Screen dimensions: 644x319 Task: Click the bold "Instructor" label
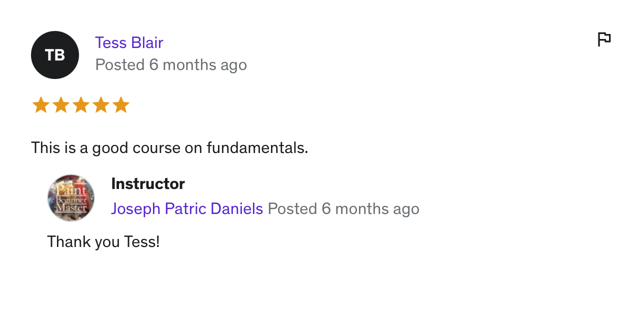(148, 184)
